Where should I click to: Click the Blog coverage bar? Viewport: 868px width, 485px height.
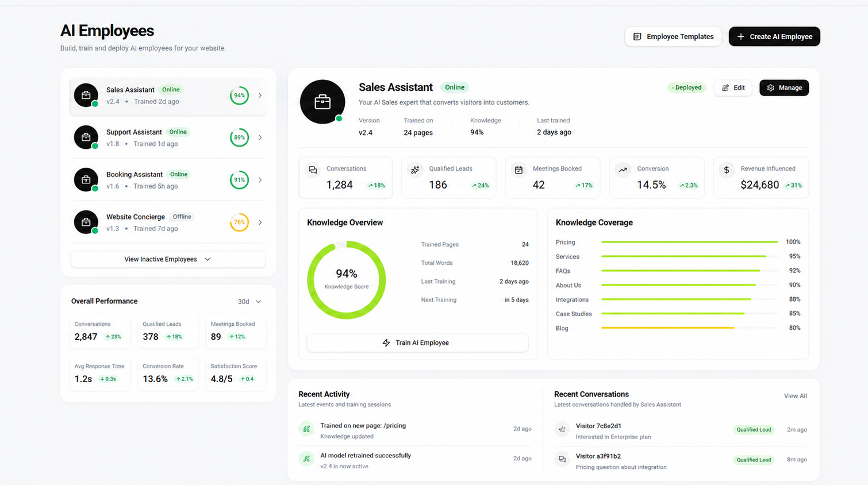(x=689, y=328)
